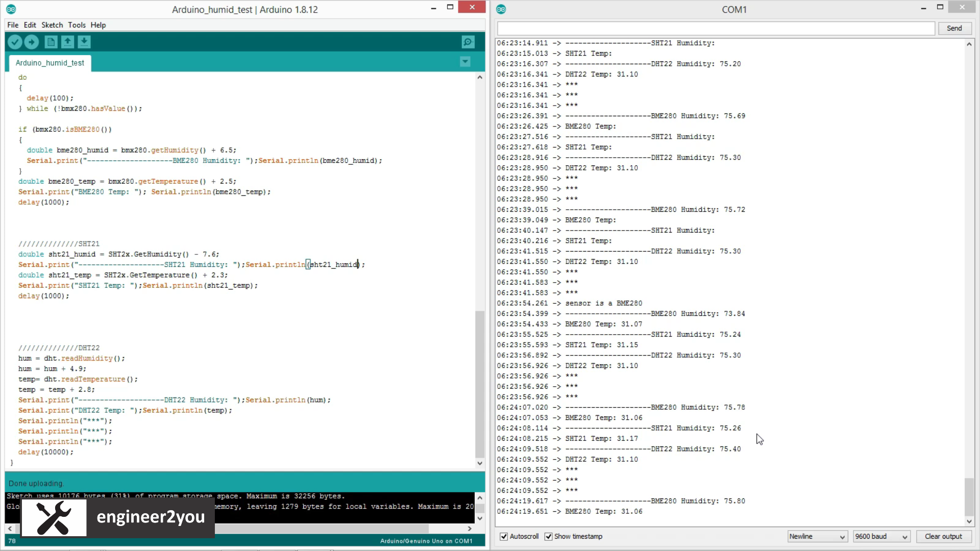The image size is (980, 551).
Task: Toggle the Show timestamp checkbox
Action: [549, 536]
